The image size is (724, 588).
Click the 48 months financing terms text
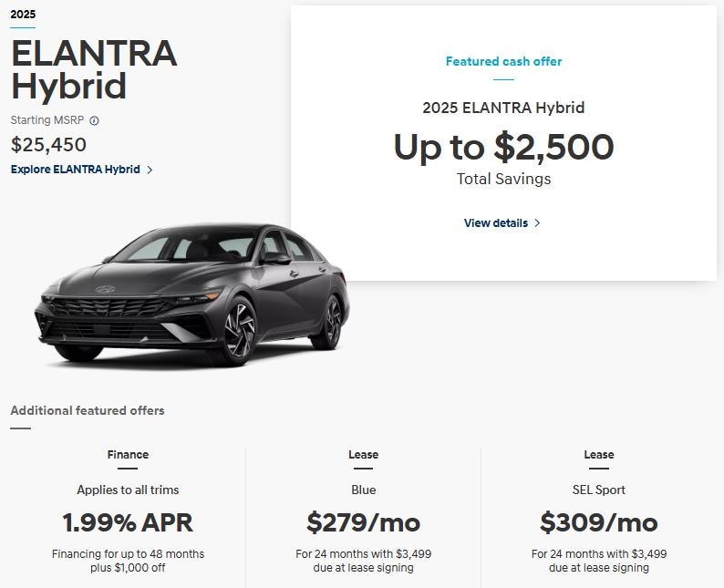click(128, 554)
